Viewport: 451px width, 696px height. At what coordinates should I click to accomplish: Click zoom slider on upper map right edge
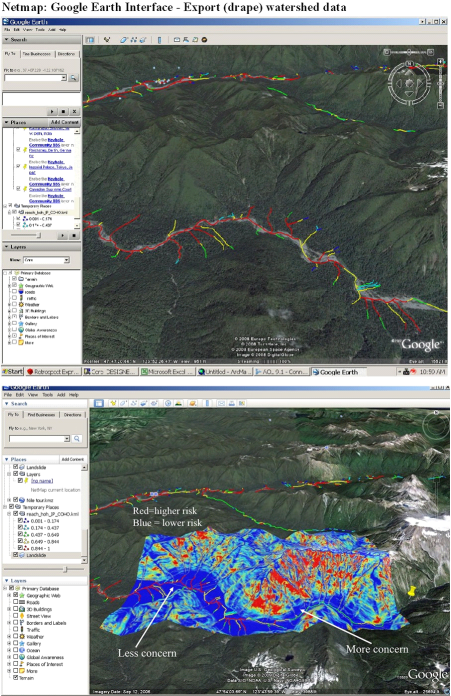tap(440, 83)
